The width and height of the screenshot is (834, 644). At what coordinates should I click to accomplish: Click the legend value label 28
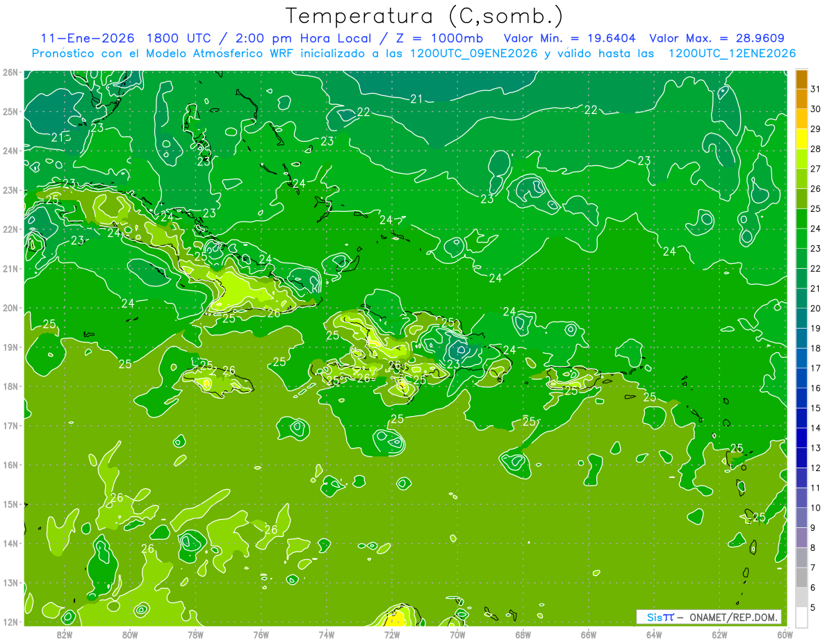tap(815, 149)
